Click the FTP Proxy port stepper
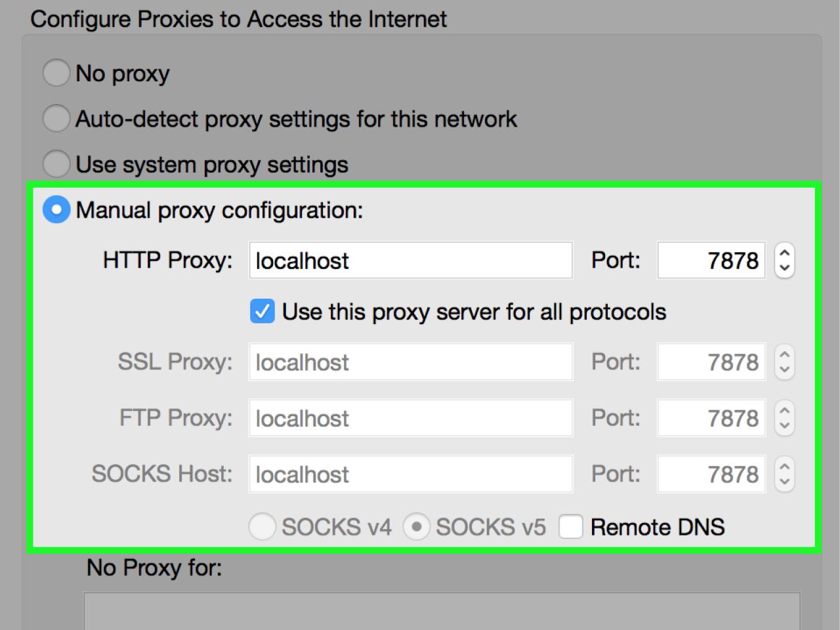 pos(784,418)
